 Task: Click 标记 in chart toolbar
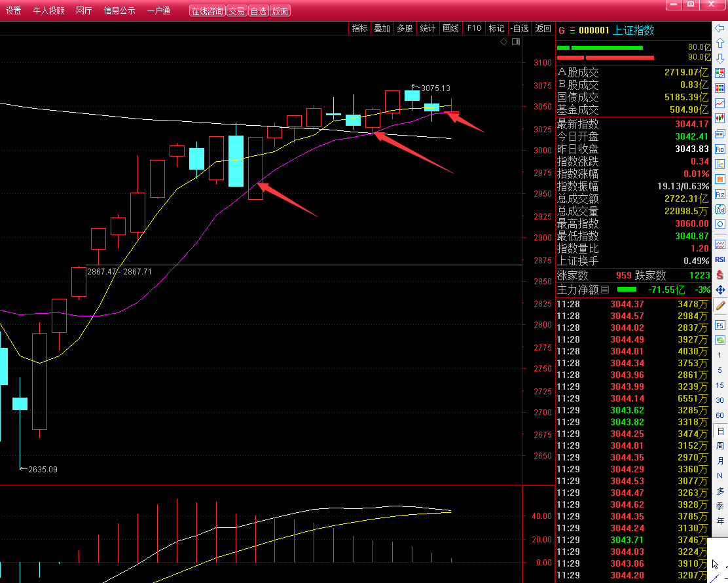[496, 28]
